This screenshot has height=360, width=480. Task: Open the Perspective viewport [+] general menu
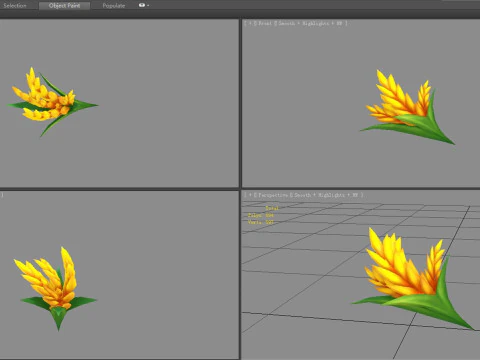[x=250, y=195]
